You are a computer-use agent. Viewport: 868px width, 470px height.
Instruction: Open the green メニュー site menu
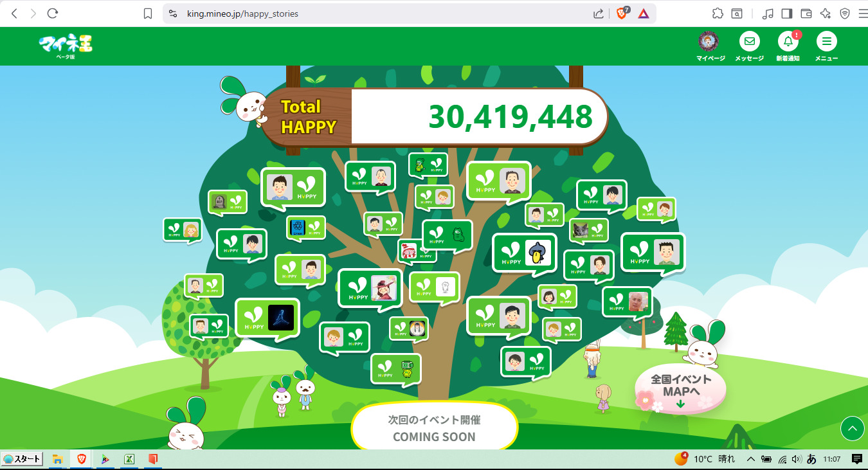point(826,46)
